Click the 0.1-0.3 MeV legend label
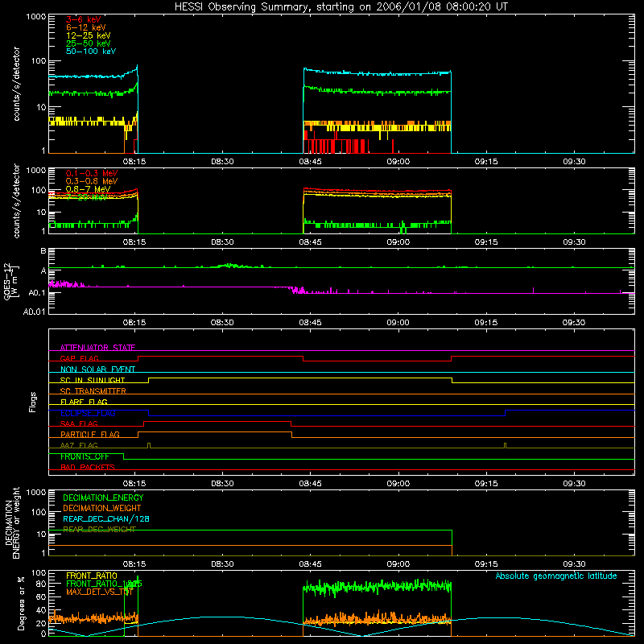644x644 pixels. click(92, 173)
